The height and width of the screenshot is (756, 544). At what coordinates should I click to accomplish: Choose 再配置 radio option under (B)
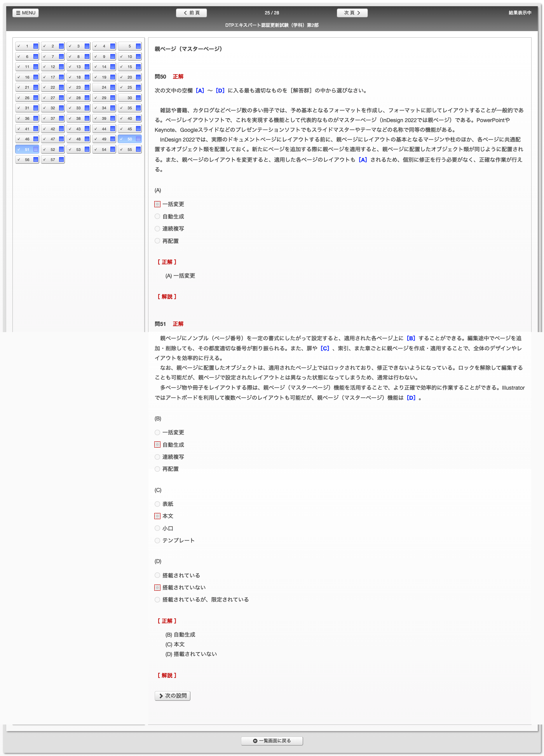157,469
